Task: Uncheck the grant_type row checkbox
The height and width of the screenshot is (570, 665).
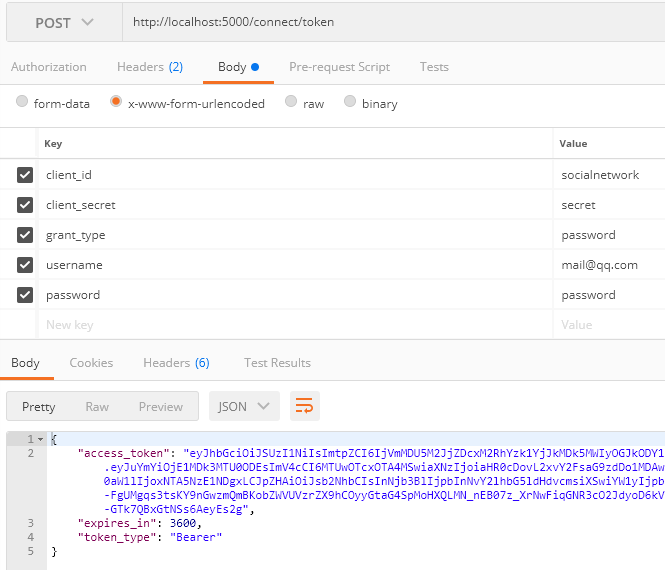Action: click(25, 235)
